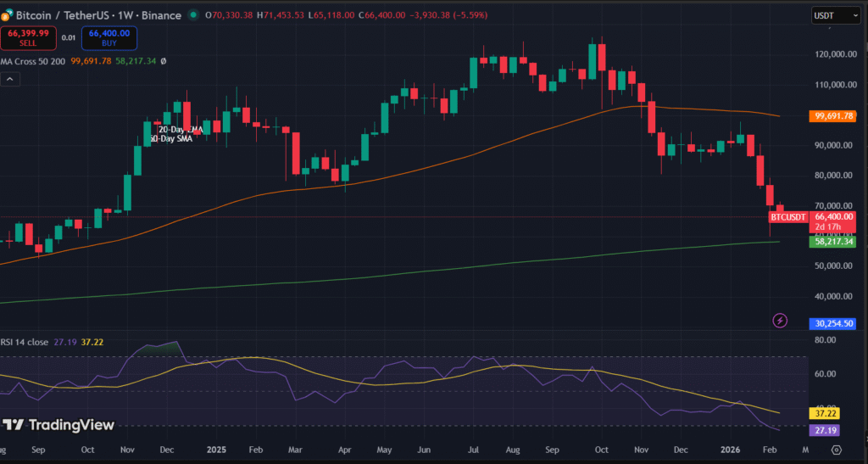Click the C66,400.00 close price value
The height and width of the screenshot is (464, 868).
point(381,15)
